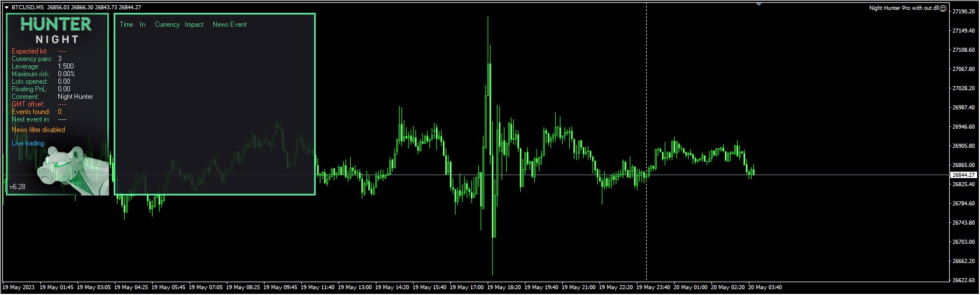Click the comment value 'Night Hunter'
Screen dimensions: 980x295
point(75,97)
